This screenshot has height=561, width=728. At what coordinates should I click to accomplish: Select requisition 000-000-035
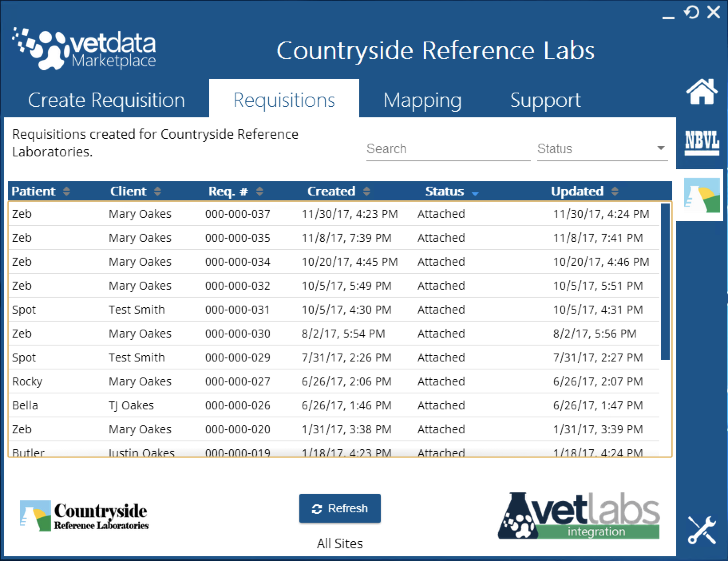[x=334, y=238]
